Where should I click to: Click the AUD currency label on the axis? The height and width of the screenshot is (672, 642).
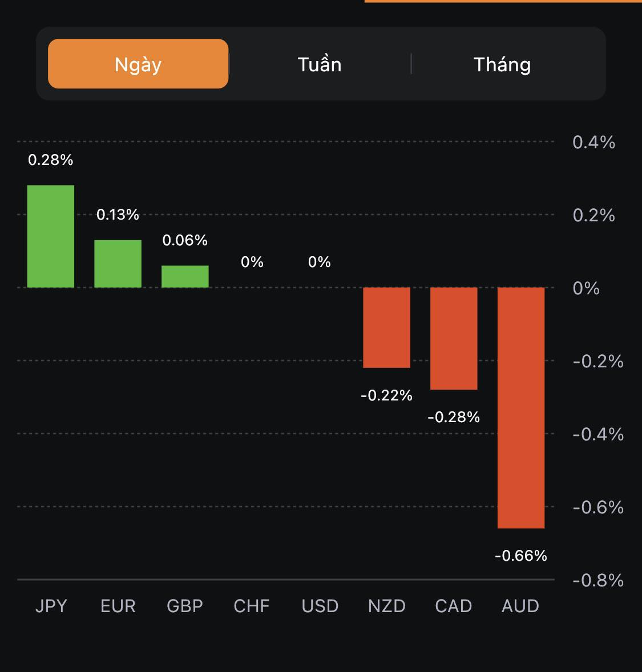point(520,606)
